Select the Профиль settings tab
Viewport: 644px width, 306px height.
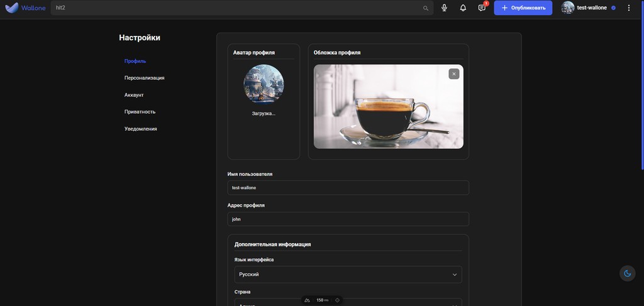click(135, 61)
